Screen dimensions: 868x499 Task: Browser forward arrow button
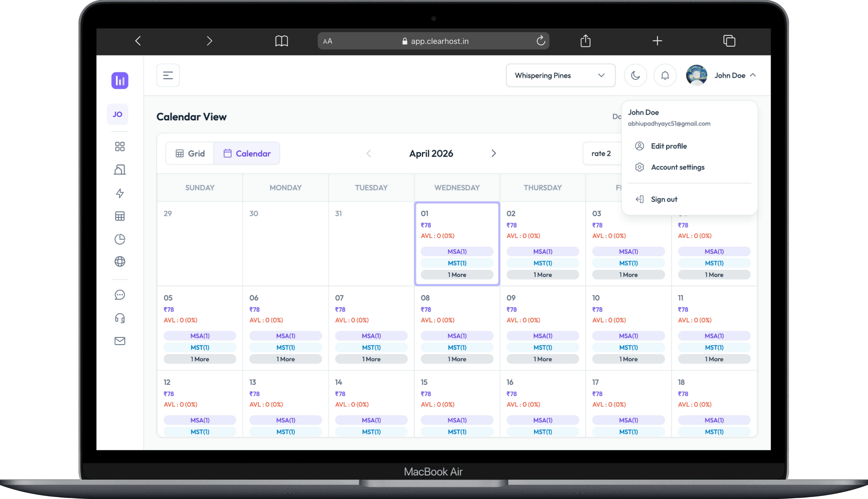[209, 41]
